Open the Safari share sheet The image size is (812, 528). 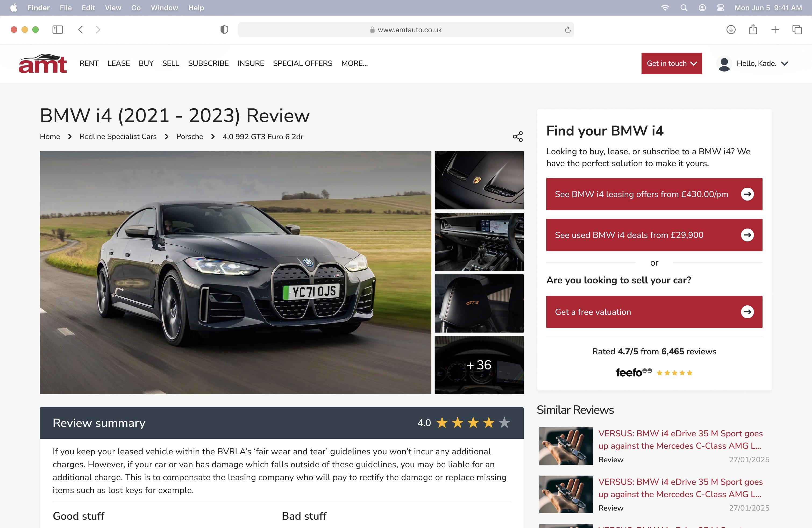pyautogui.click(x=753, y=29)
